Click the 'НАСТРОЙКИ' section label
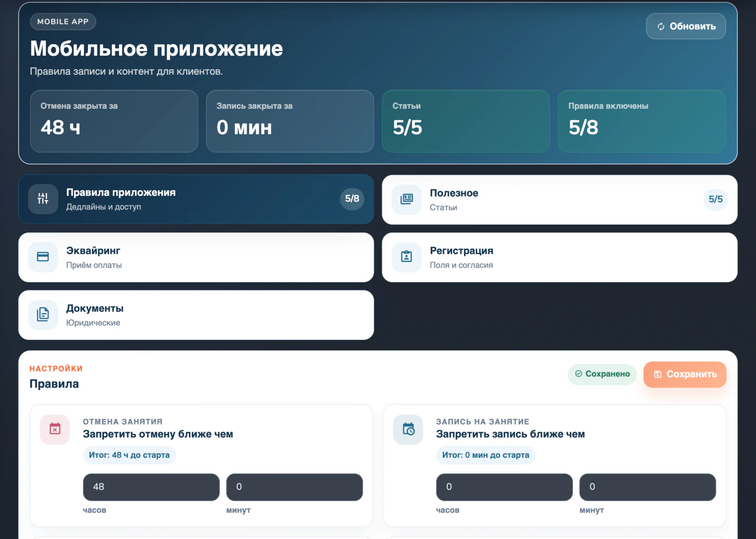The height and width of the screenshot is (539, 756). [x=56, y=369]
